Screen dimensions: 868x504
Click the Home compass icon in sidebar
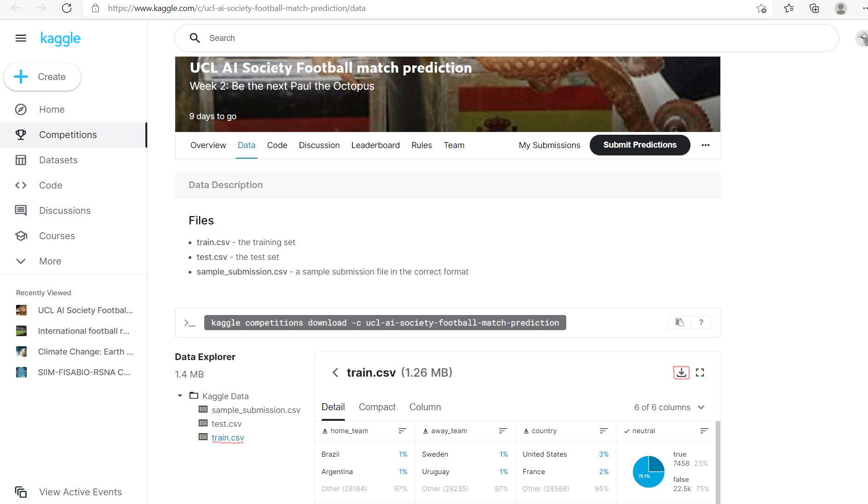click(x=21, y=109)
